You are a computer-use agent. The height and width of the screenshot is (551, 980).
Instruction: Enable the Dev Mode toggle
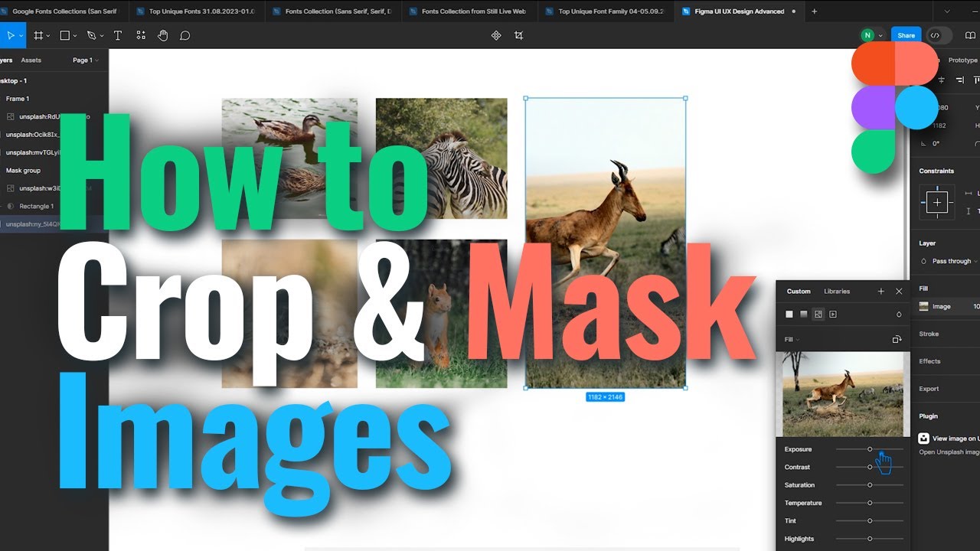[x=934, y=35]
